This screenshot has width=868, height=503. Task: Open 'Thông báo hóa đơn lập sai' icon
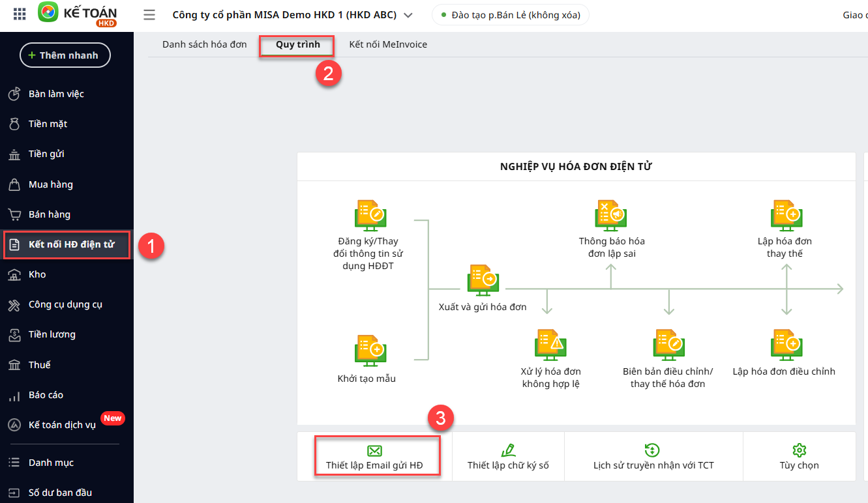(x=611, y=216)
